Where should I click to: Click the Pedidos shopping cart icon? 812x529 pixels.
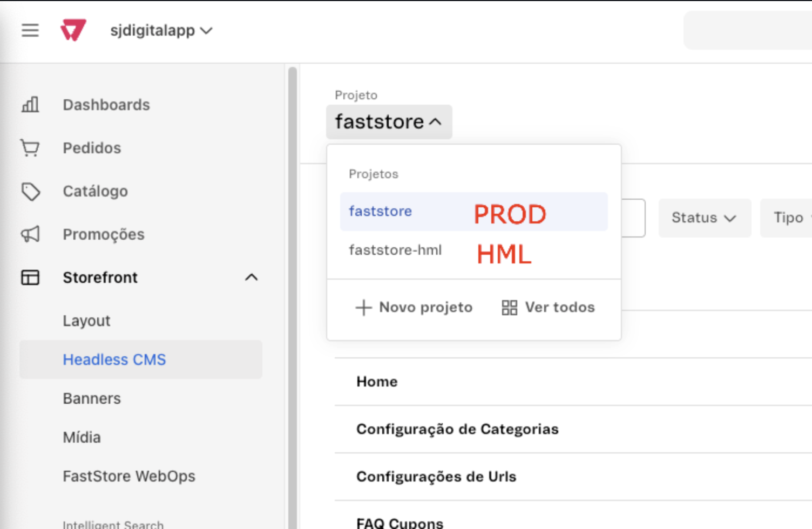(x=30, y=147)
